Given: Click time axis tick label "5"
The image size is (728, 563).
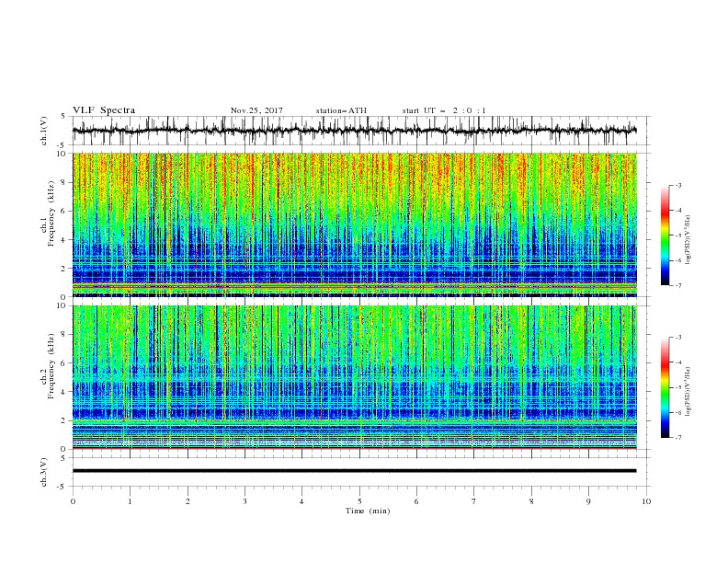Looking at the screenshot, I should (x=359, y=501).
